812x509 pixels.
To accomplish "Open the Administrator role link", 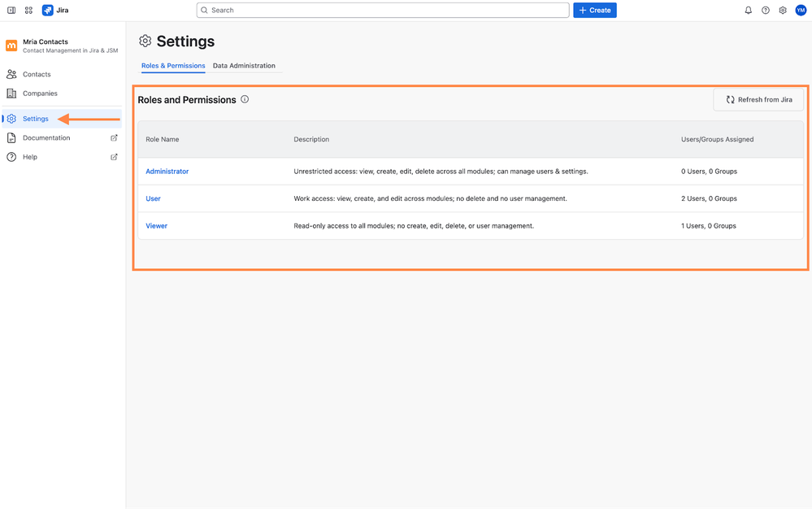I will pyautogui.click(x=167, y=172).
